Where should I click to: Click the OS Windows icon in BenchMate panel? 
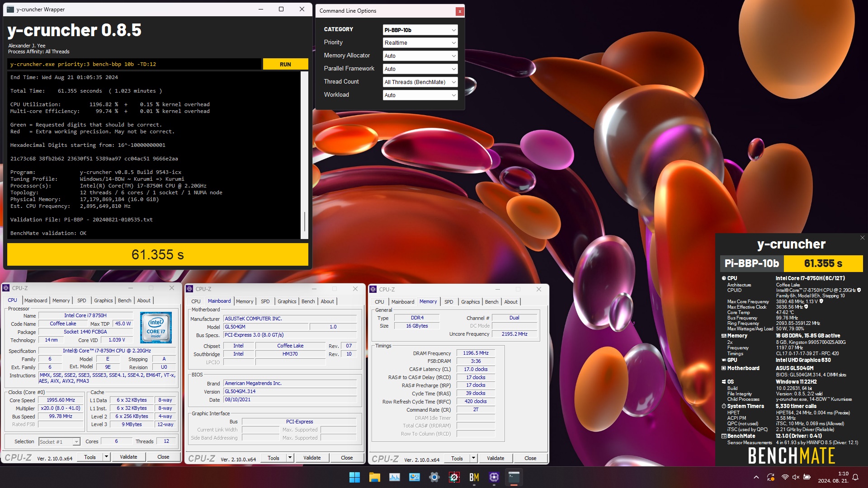(724, 382)
